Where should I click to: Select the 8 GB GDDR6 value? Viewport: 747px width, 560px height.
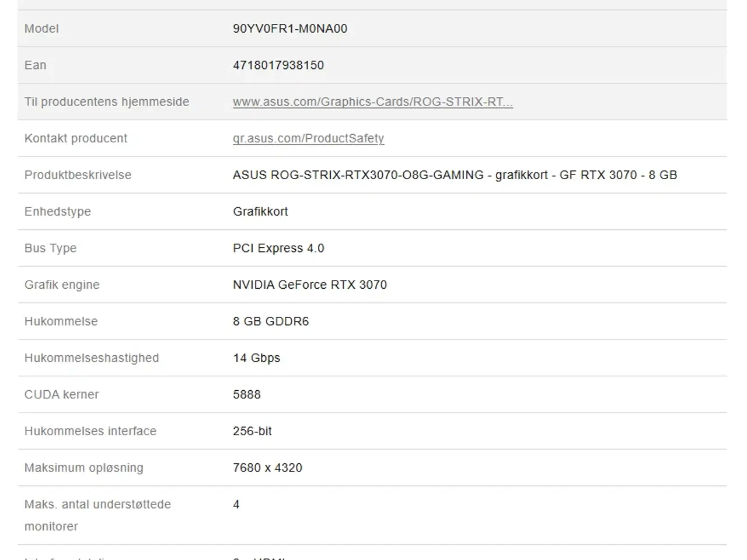pyautogui.click(x=271, y=321)
